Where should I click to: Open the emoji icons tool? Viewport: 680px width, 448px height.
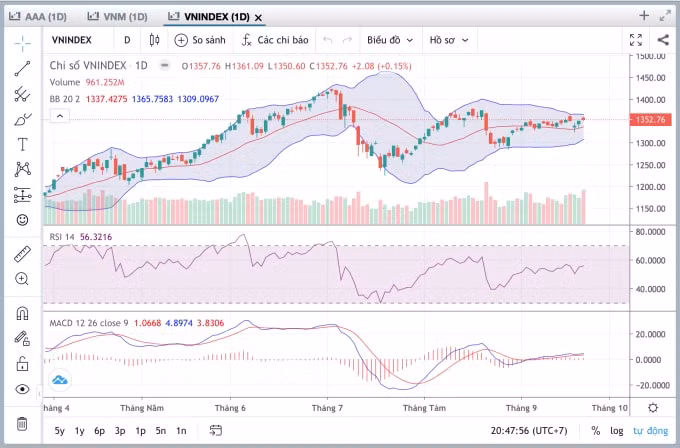click(22, 220)
